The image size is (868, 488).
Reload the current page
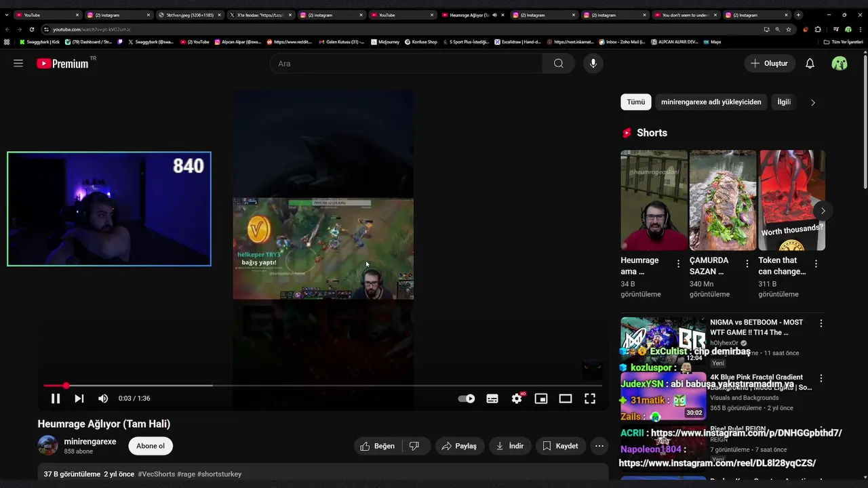[x=31, y=29]
